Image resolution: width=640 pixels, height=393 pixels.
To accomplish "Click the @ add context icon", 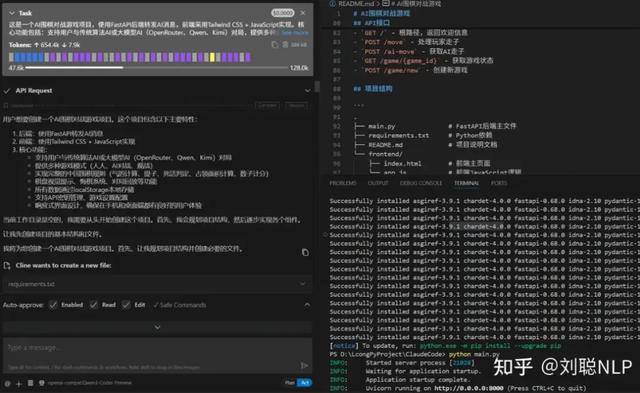I will coord(7,383).
